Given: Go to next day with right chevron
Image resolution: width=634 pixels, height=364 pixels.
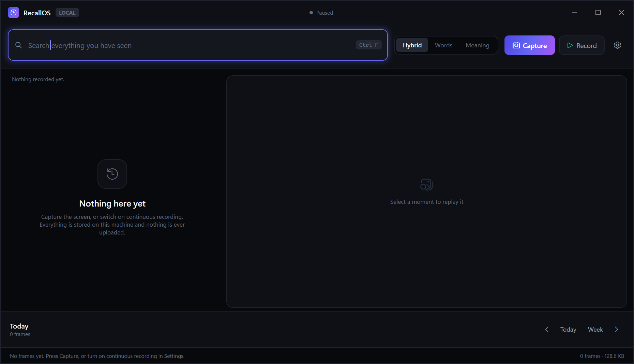Looking at the screenshot, I should (x=616, y=329).
